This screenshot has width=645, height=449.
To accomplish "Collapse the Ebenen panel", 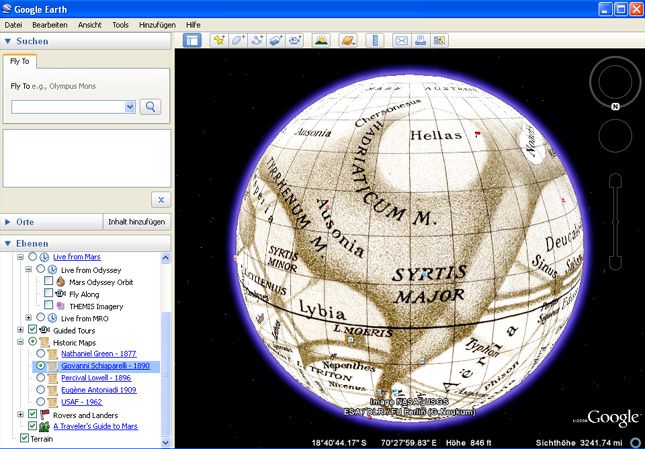I will tap(8, 244).
